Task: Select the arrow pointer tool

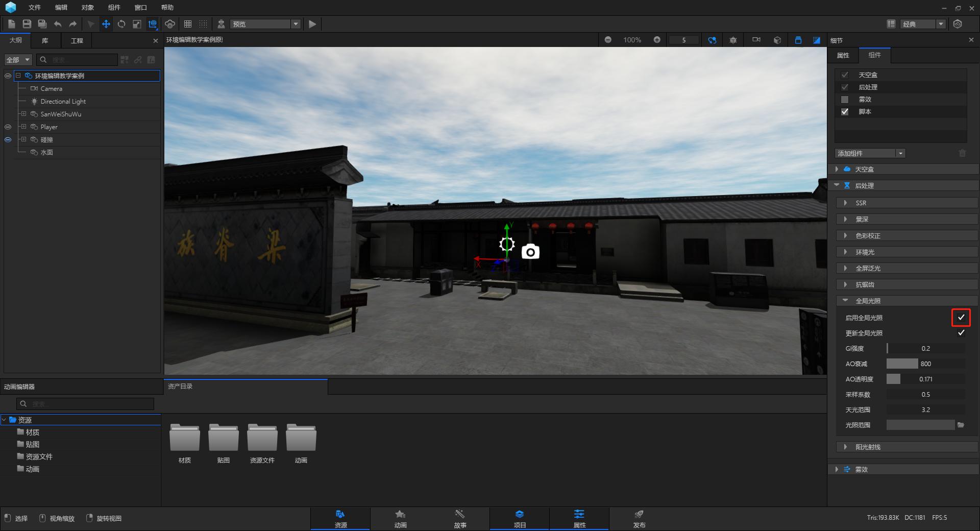Action: click(91, 24)
